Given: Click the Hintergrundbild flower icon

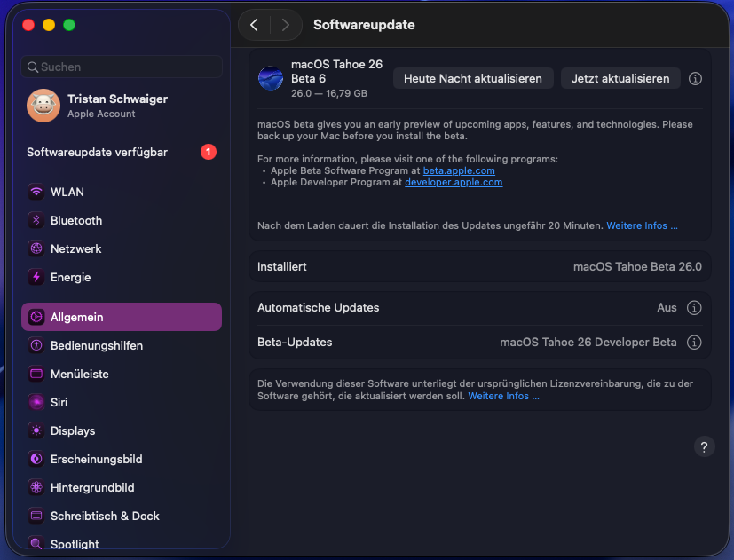Looking at the screenshot, I should tap(36, 487).
